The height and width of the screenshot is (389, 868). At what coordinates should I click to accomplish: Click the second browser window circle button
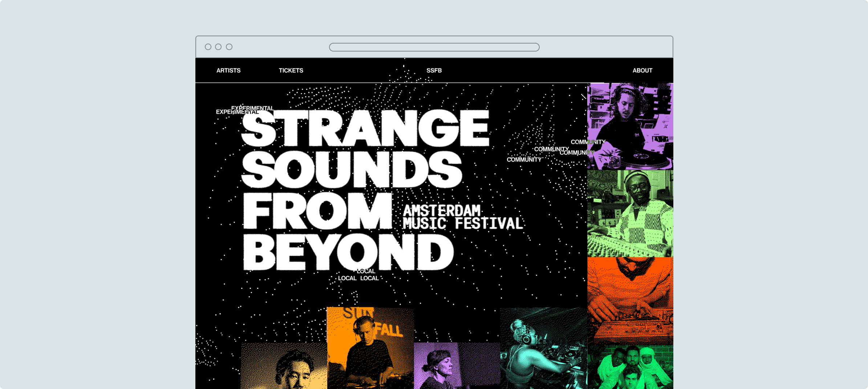(218, 47)
